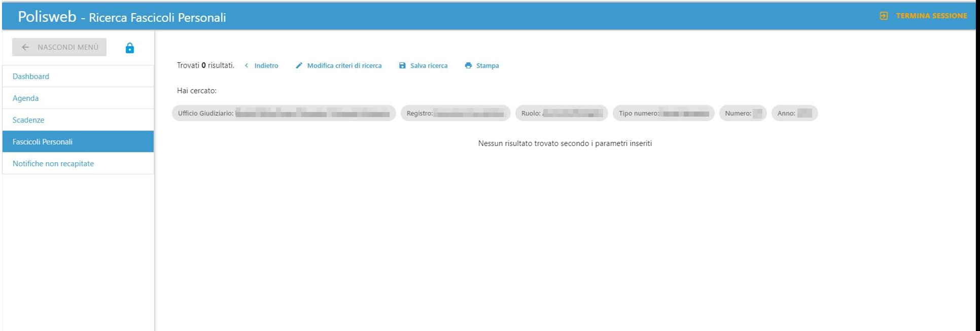Click the left arrow icon in Nascondi Menù
This screenshot has height=331, width=980.
click(x=25, y=47)
